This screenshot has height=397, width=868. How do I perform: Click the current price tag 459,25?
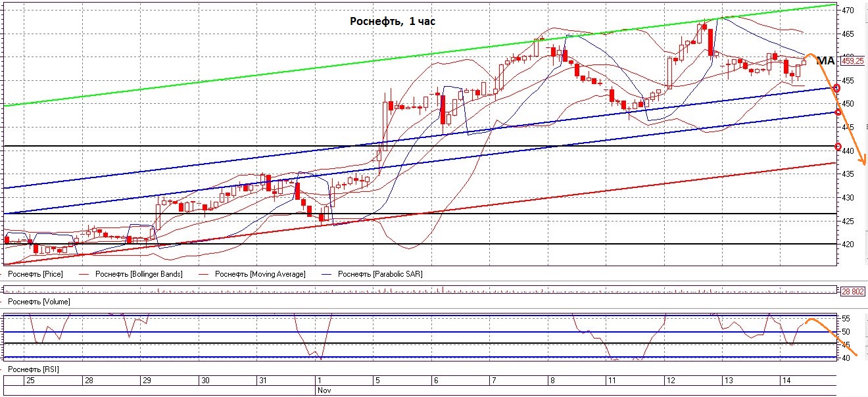coord(852,61)
